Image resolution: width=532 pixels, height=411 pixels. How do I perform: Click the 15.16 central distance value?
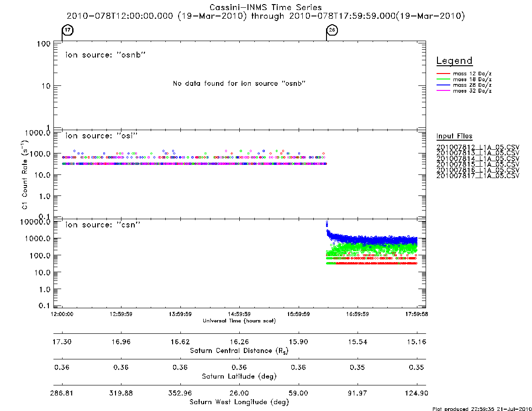(x=416, y=342)
